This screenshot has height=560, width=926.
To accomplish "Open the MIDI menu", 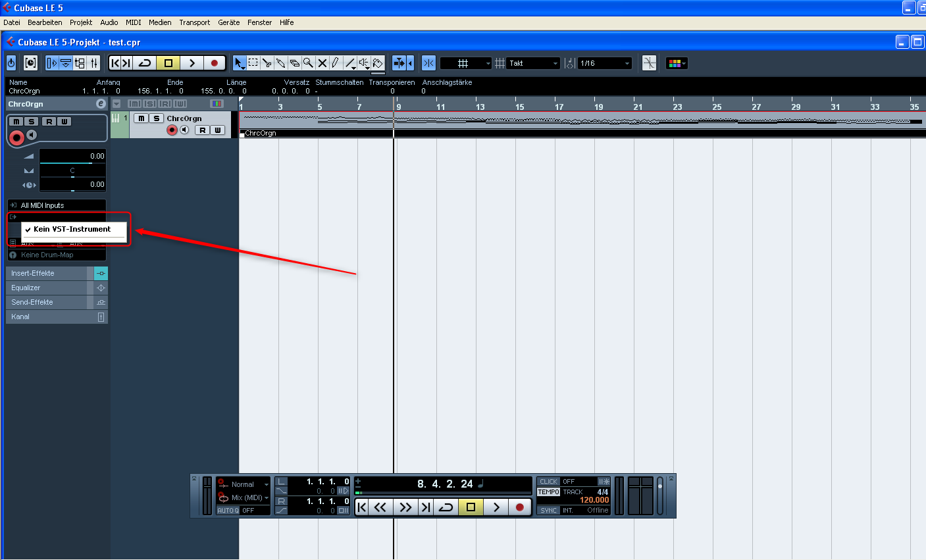I will pyautogui.click(x=134, y=22).
